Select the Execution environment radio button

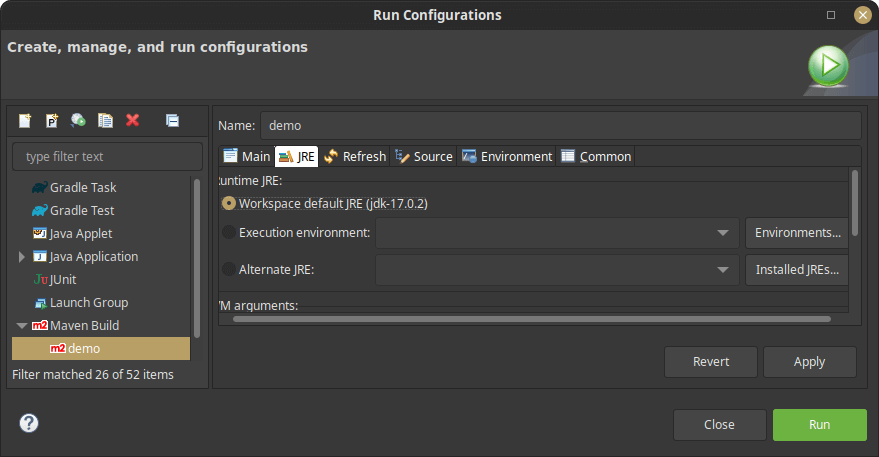(229, 232)
